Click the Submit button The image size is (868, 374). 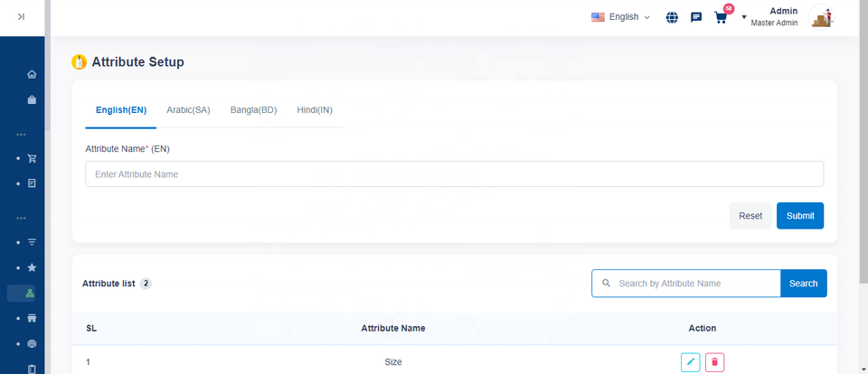point(800,216)
